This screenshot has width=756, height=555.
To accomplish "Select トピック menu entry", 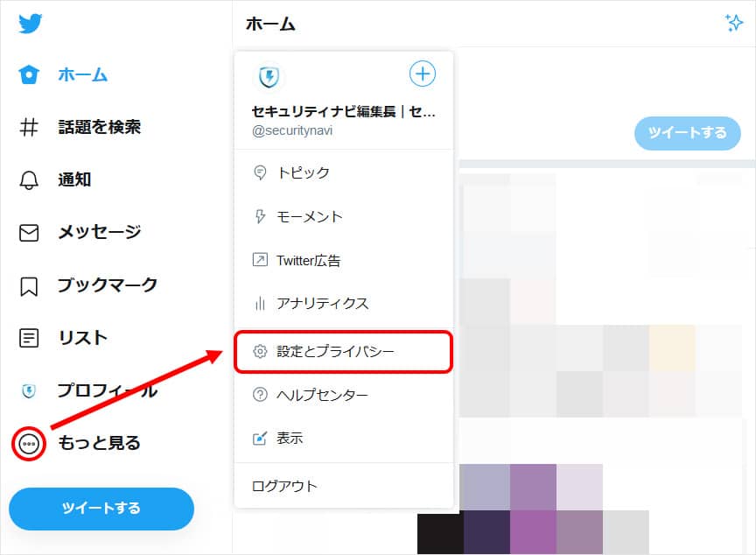I will (x=343, y=172).
